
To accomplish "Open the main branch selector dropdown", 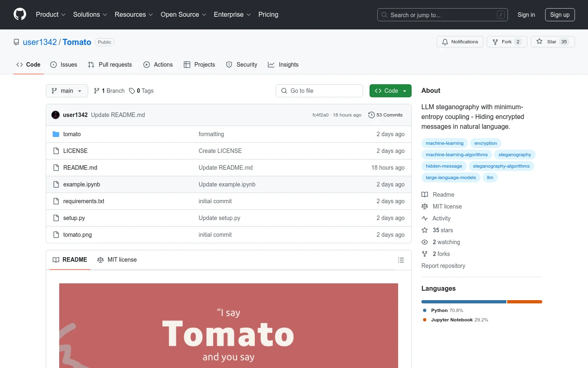I will pyautogui.click(x=67, y=91).
